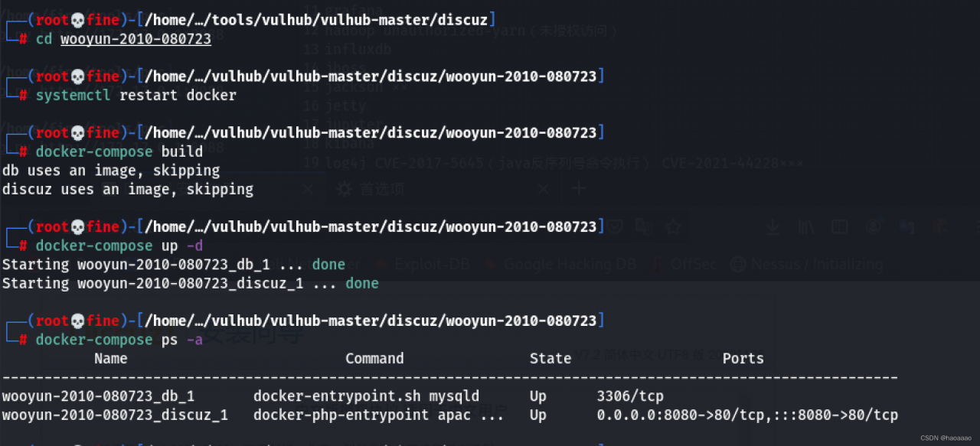Click the bookmark star icon in address bar
This screenshot has width=980, height=446.
point(674,226)
